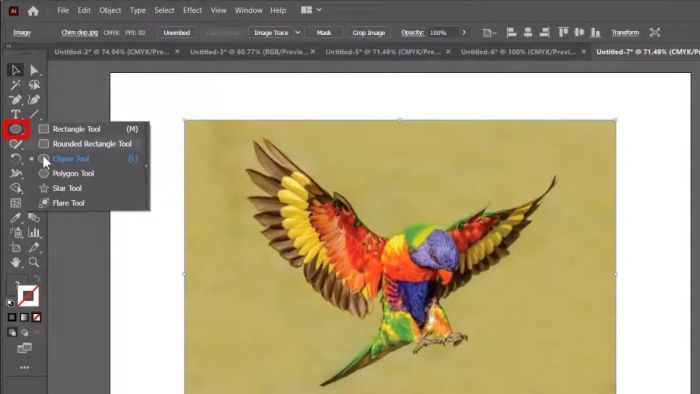Viewport: 700px width, 394px height.
Task: Click the Image Trace button
Action: (x=271, y=33)
